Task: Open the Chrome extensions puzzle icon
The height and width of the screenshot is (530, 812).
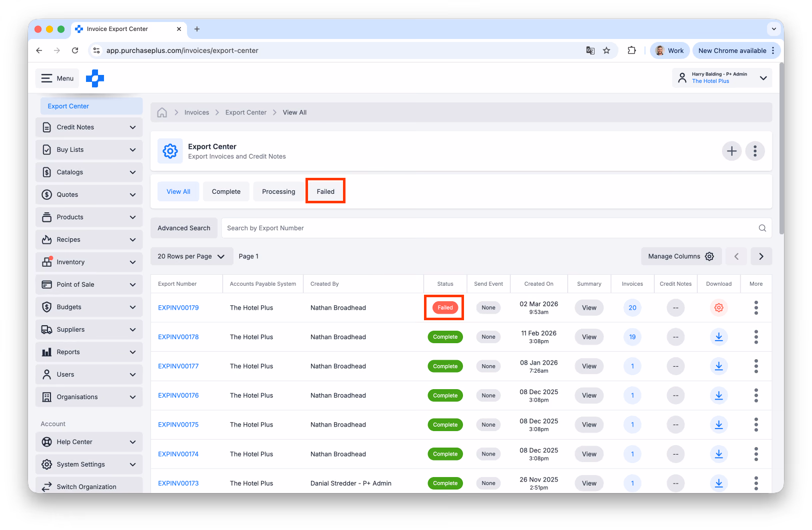Action: (x=632, y=50)
